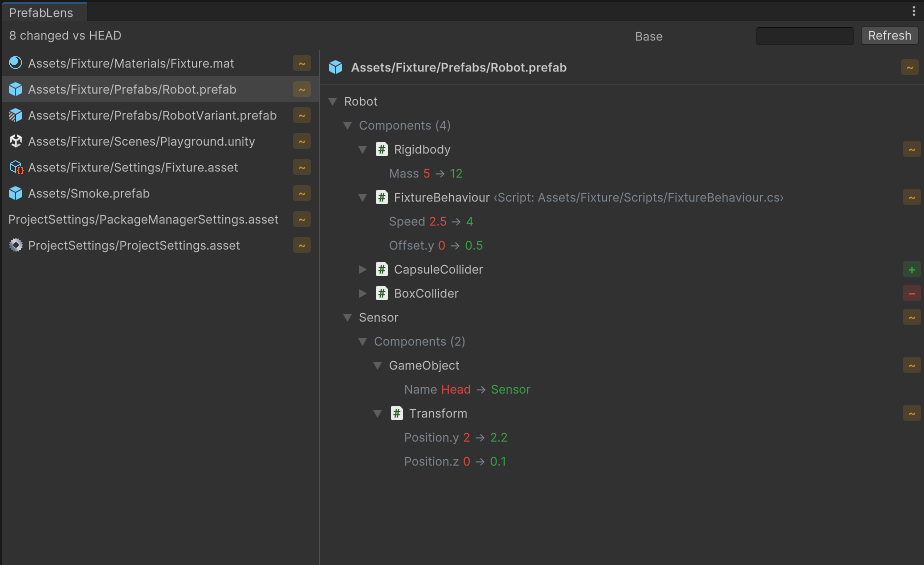Click the Offset.y 0 → 0.5 change row
This screenshot has height=565, width=924.
[435, 246]
